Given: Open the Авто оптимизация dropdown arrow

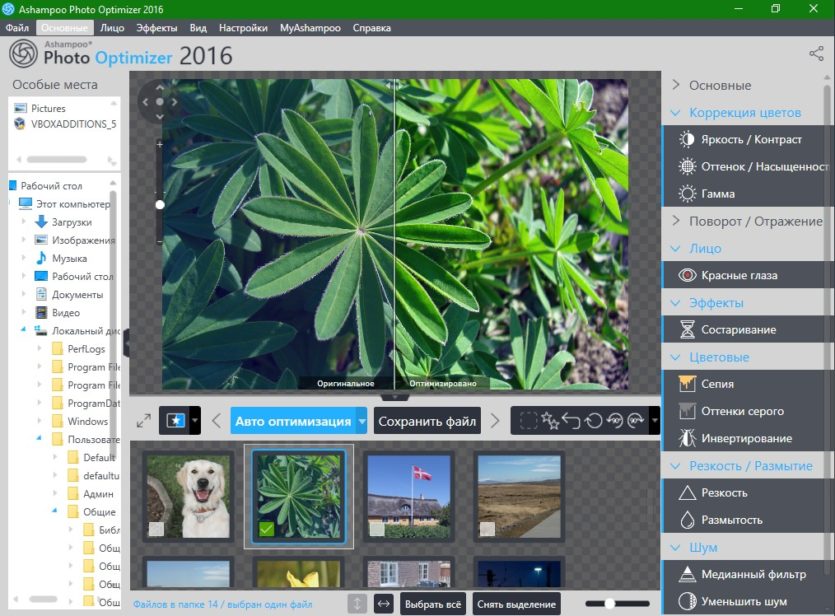Looking at the screenshot, I should (362, 421).
